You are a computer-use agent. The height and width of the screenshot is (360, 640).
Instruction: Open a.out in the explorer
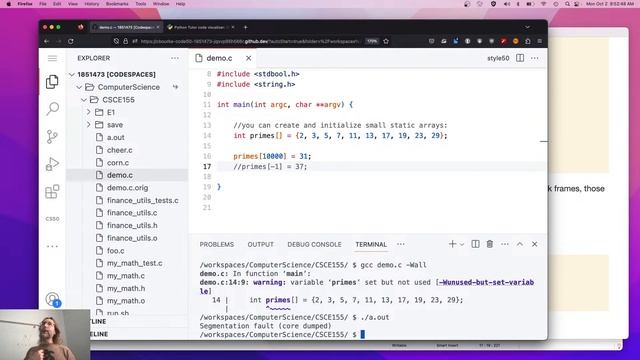click(x=116, y=138)
